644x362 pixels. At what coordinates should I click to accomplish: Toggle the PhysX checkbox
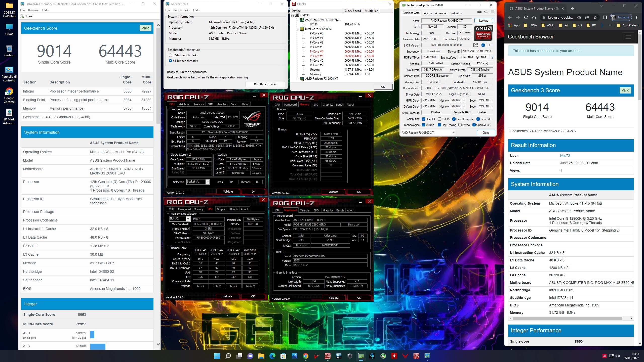pos(460,125)
